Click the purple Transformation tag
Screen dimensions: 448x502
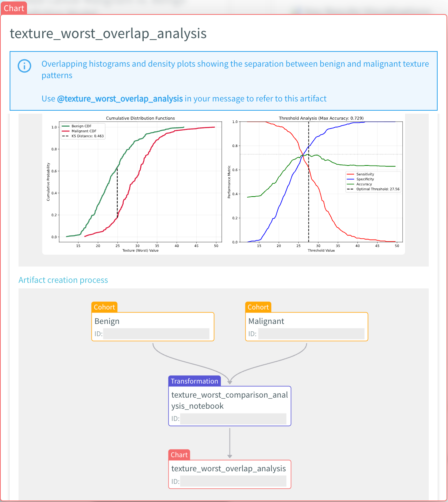(x=194, y=381)
